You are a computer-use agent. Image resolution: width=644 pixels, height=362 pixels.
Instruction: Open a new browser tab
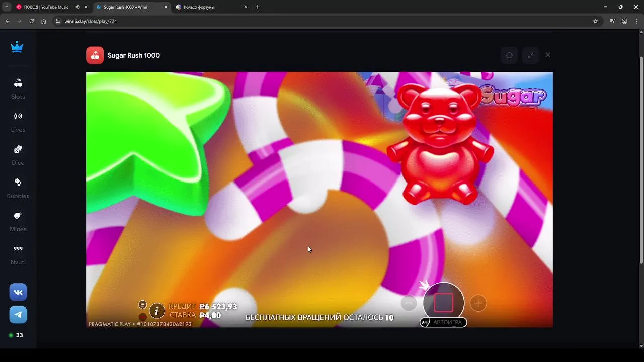coord(258,7)
